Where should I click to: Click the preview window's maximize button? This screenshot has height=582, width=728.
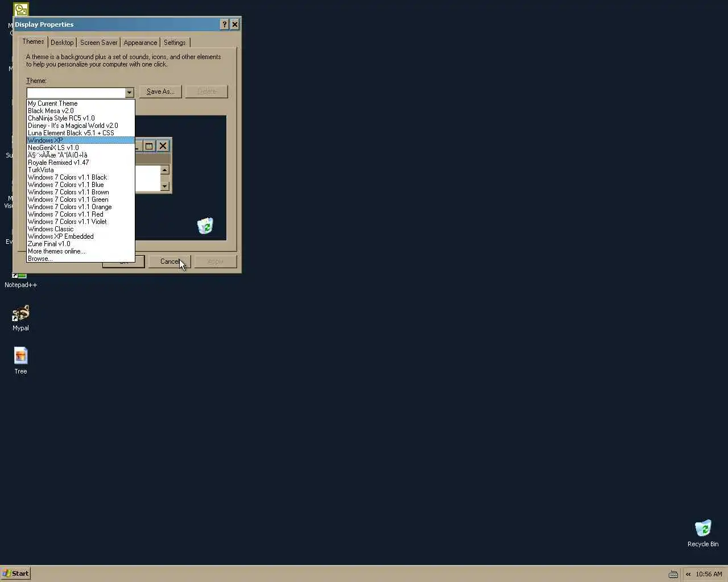point(149,146)
